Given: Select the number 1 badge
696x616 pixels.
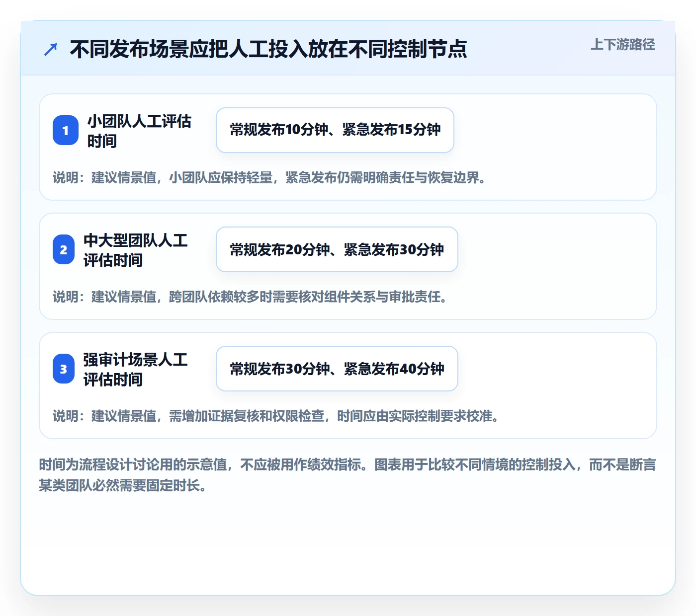Looking at the screenshot, I should tap(66, 130).
